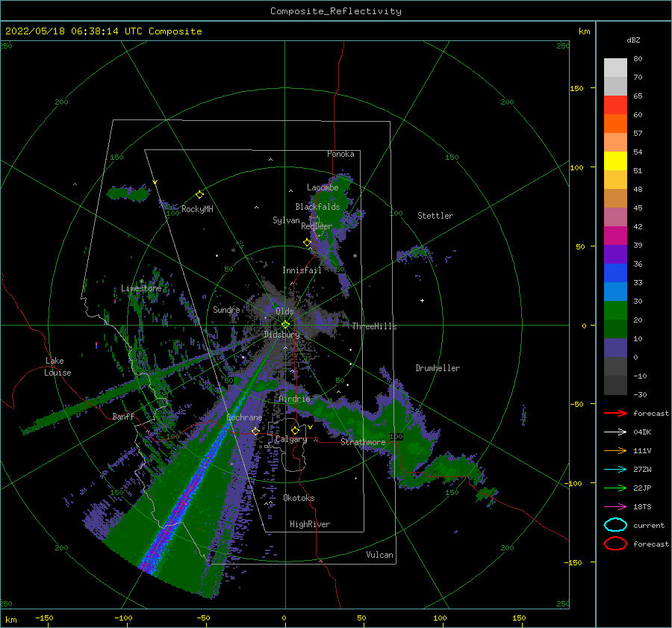This screenshot has height=628, width=672.
Task: Click the 65 dBZ red swatch
Action: (615, 105)
